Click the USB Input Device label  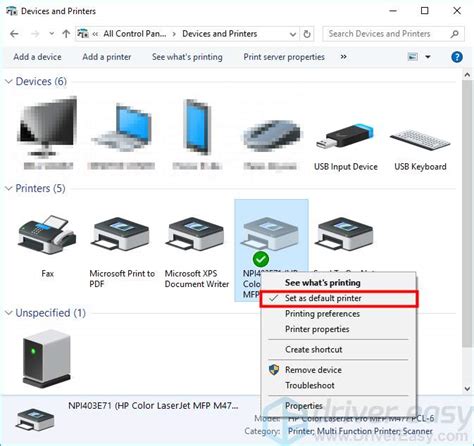(x=345, y=167)
